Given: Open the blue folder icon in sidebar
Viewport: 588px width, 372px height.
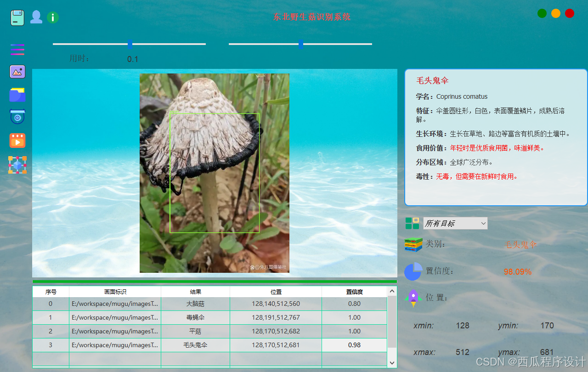Looking at the screenshot, I should [17, 95].
